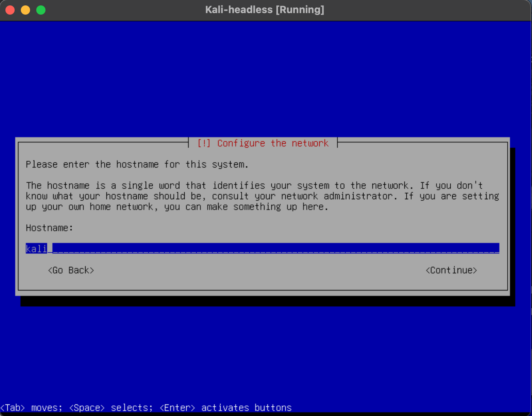
Task: Click the 'Please enter the hostname' prompt text
Action: 137,164
